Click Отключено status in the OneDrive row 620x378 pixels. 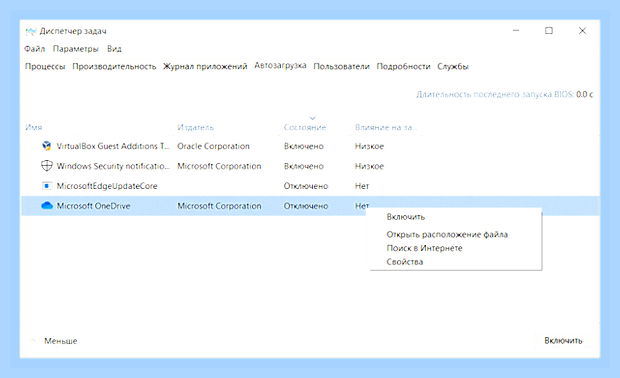(306, 206)
